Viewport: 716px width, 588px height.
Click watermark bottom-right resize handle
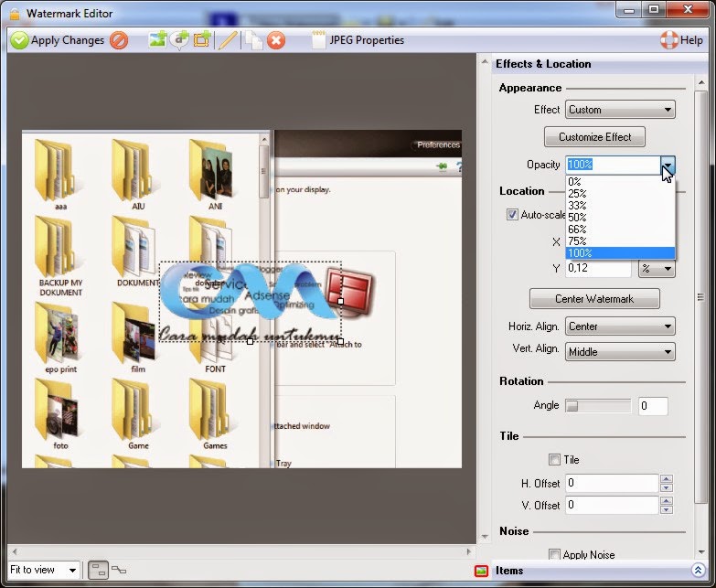(341, 341)
